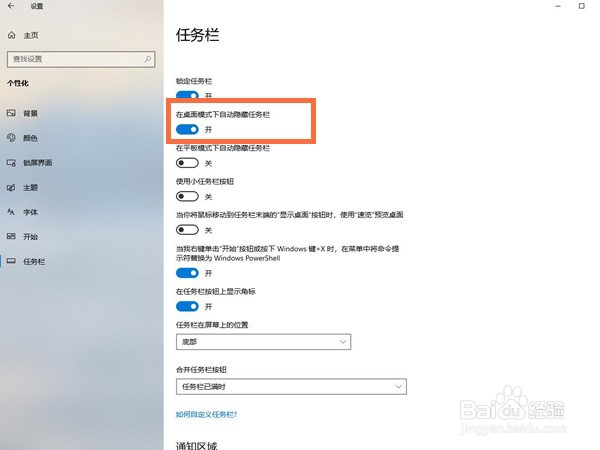Toggle 在桌面模式下自动隐藏任务栏 switch
Viewport: 600px width, 450px height.
click(x=187, y=130)
